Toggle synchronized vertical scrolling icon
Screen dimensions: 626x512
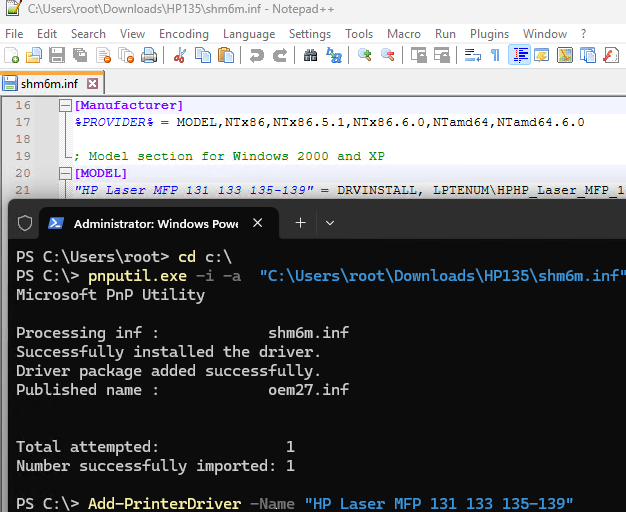click(x=418, y=56)
